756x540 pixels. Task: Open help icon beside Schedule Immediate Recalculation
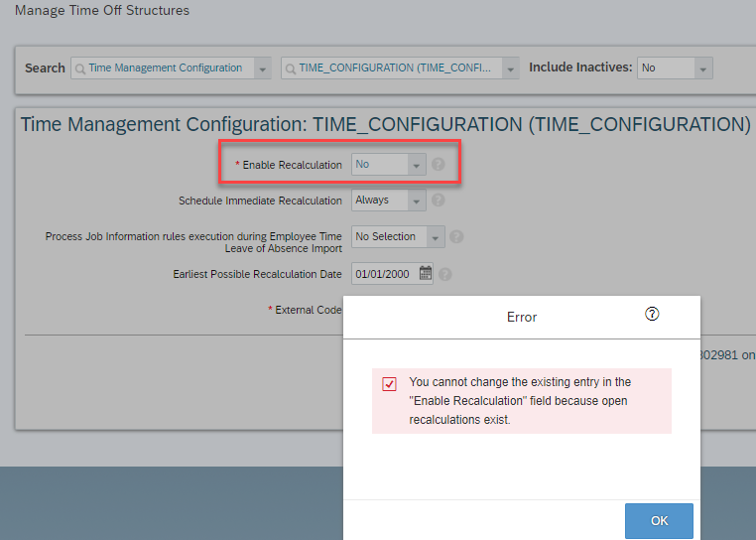(438, 201)
